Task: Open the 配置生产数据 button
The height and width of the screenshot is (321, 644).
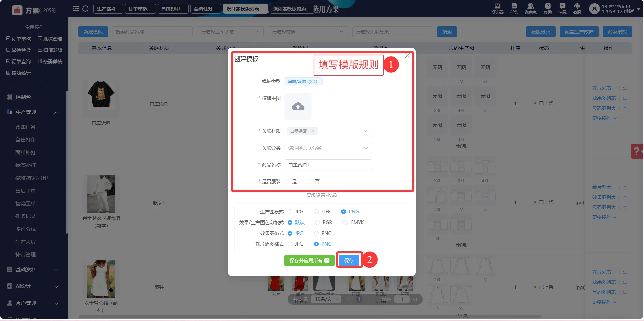Action: [579, 32]
